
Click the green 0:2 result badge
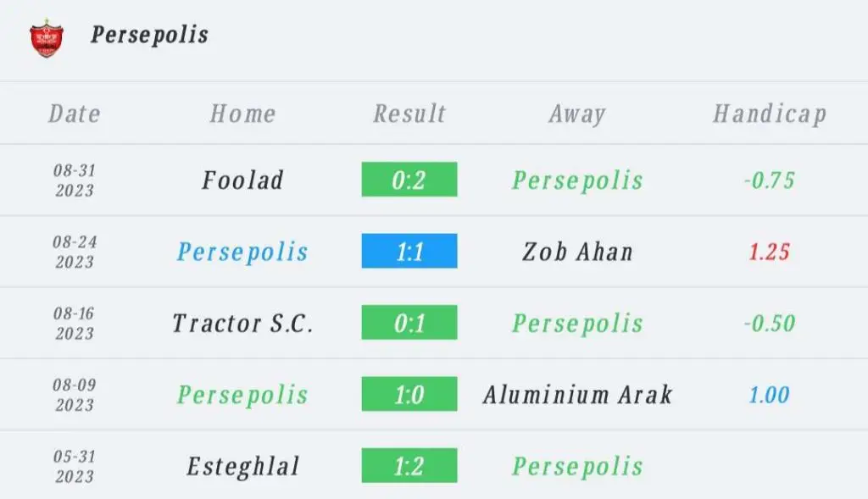click(x=409, y=180)
